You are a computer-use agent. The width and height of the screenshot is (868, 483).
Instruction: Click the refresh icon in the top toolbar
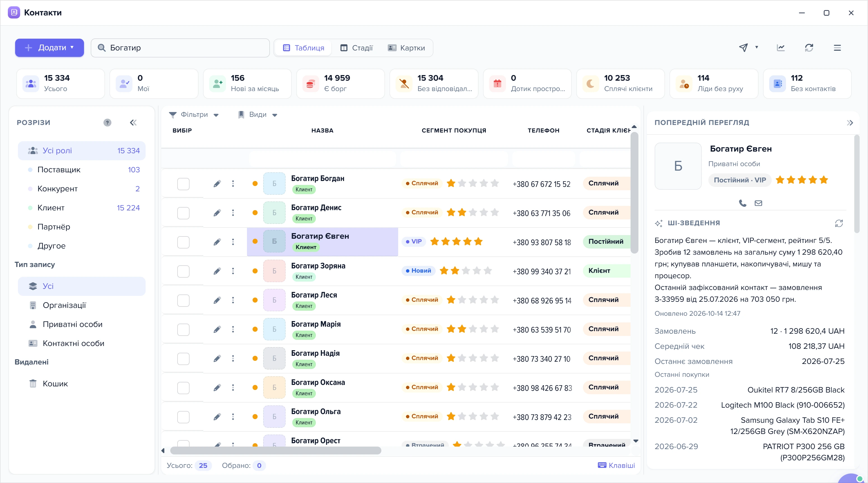click(809, 48)
